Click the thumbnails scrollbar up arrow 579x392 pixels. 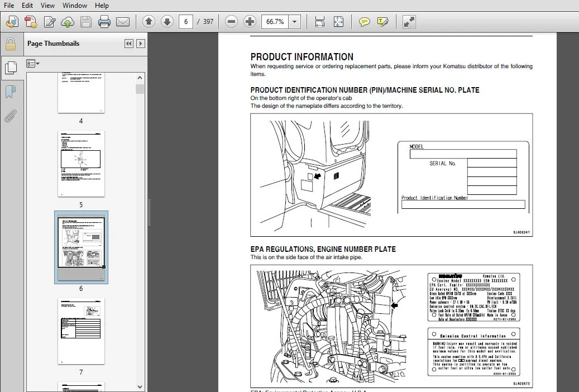[140, 78]
